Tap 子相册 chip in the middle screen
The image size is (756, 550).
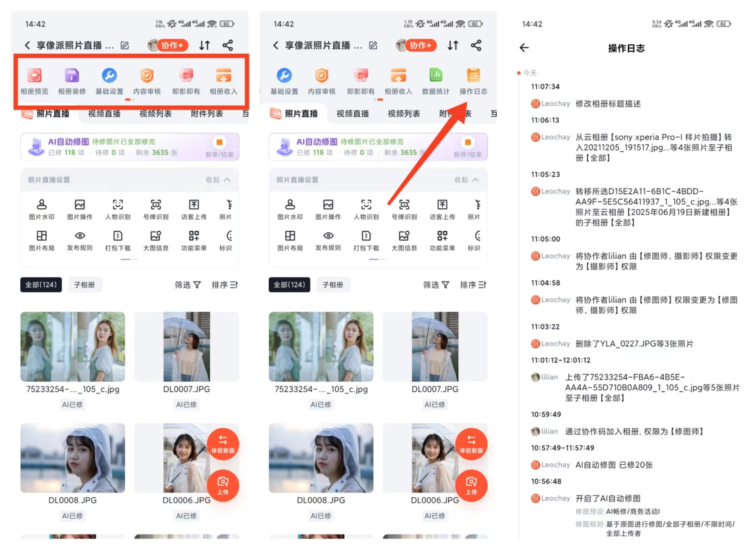pyautogui.click(x=333, y=285)
